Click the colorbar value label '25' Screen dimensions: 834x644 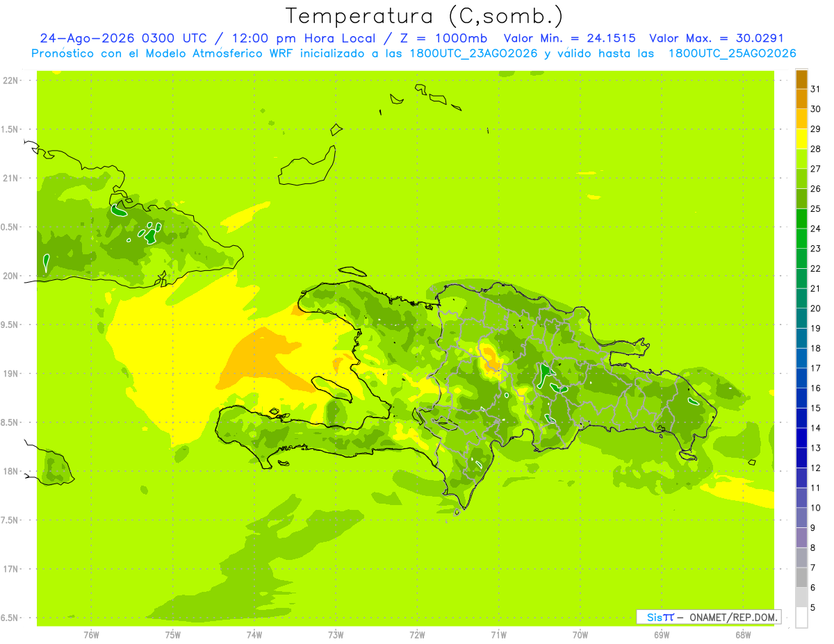[x=816, y=208]
